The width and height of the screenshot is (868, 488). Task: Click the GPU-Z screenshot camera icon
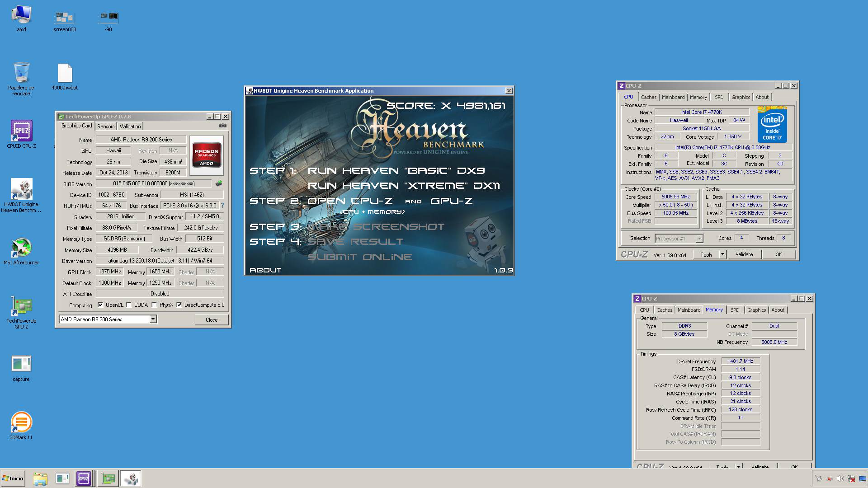[x=223, y=126]
